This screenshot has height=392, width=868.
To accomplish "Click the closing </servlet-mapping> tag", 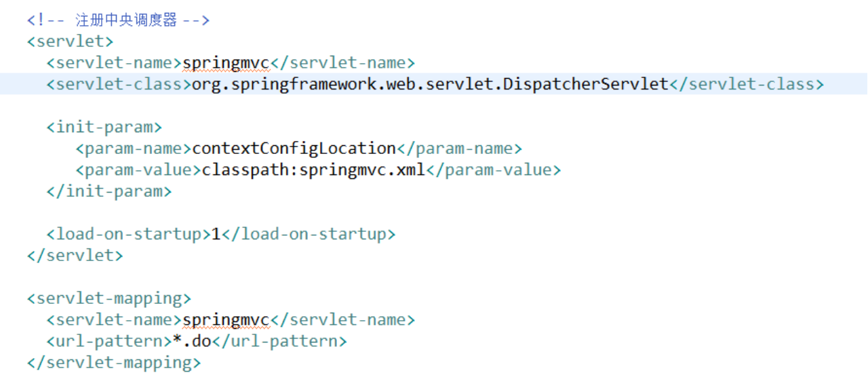I will pyautogui.click(x=114, y=363).
